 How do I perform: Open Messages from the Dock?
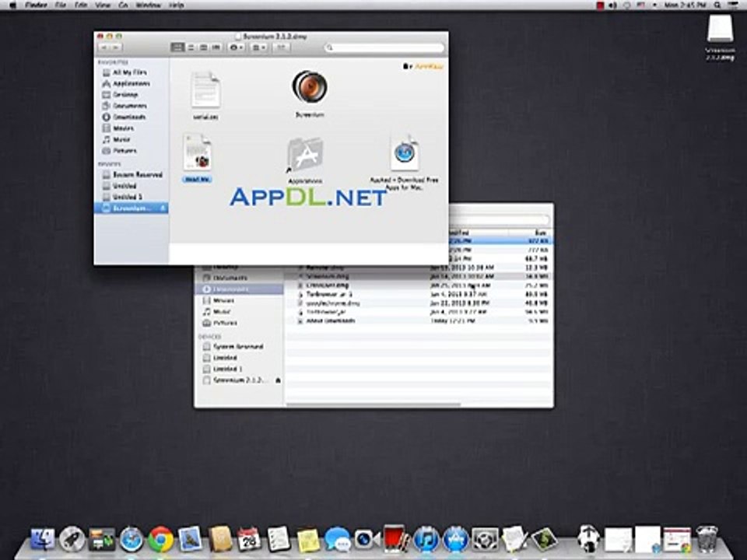point(337,539)
